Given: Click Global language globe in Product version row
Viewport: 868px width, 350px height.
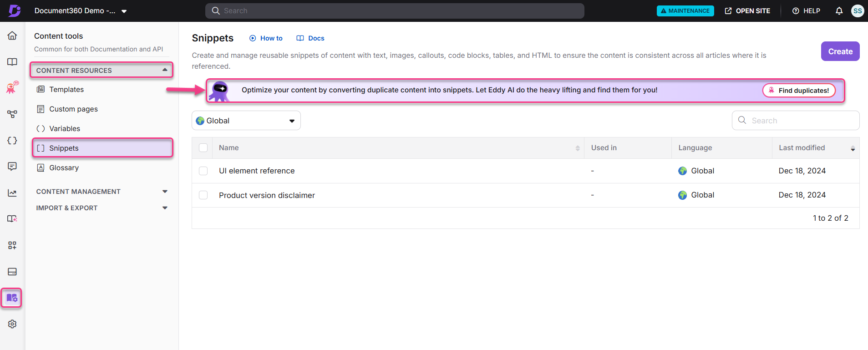Looking at the screenshot, I should click(682, 195).
